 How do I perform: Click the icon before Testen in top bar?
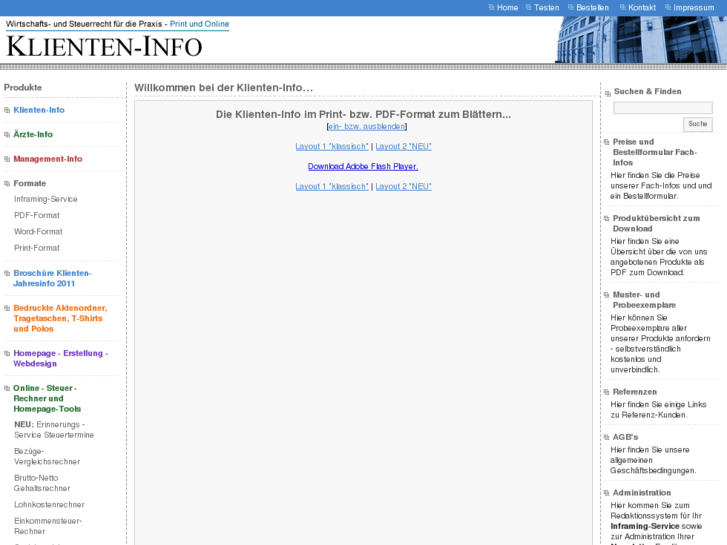coord(529,7)
